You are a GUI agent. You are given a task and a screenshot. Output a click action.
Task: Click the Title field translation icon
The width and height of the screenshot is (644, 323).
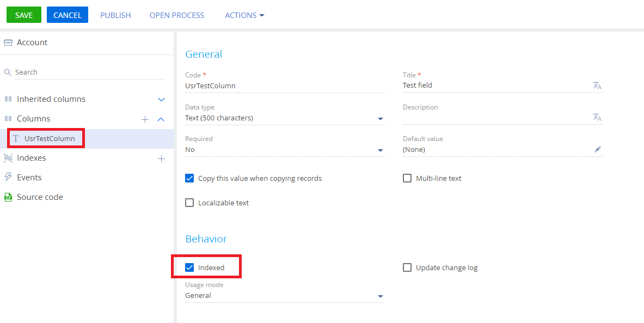tap(597, 86)
